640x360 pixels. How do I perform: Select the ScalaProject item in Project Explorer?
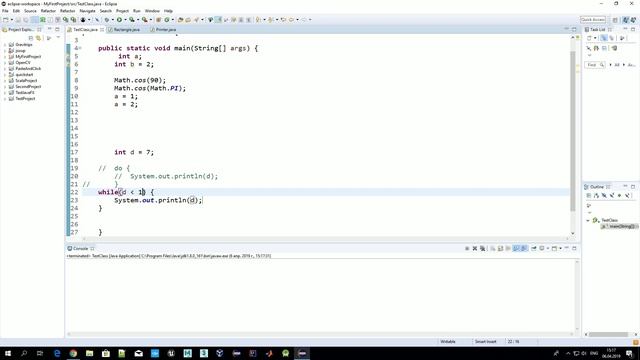(x=26, y=81)
